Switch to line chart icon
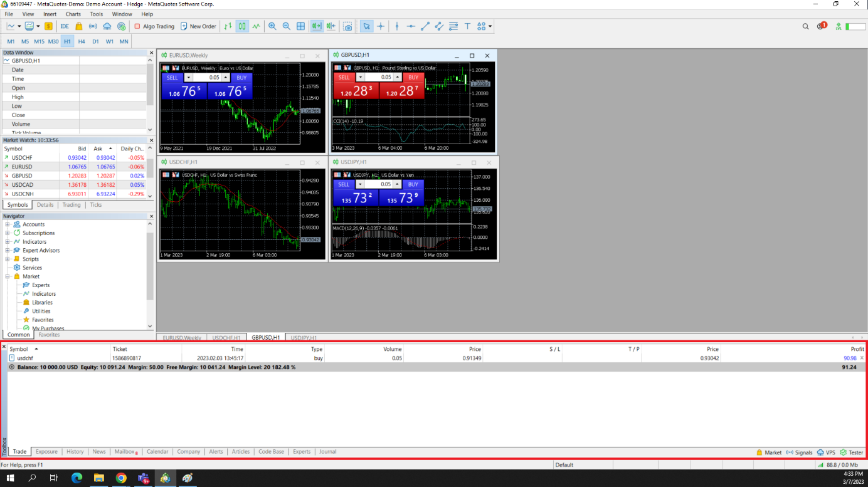868x487 pixels. point(257,26)
